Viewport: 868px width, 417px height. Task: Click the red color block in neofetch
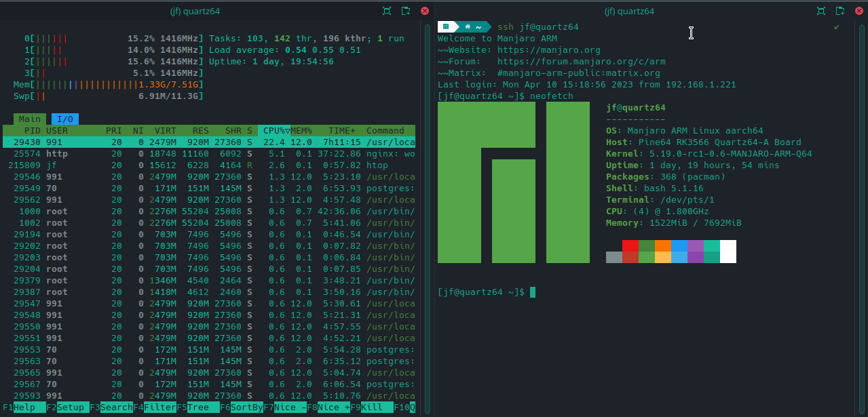630,245
